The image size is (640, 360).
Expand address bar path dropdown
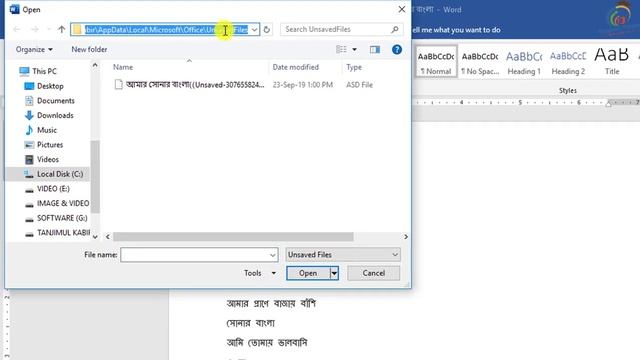click(x=254, y=29)
